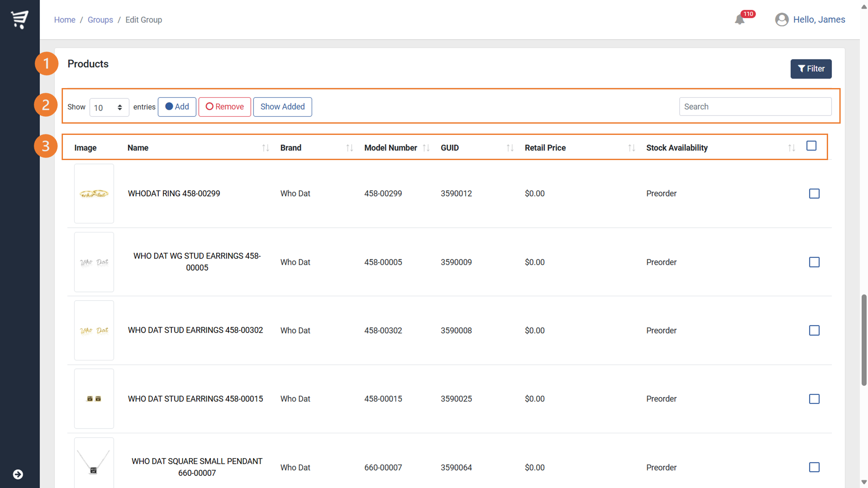Click the Stock Availability column header
Screen dimensions: 868x488
(677, 148)
